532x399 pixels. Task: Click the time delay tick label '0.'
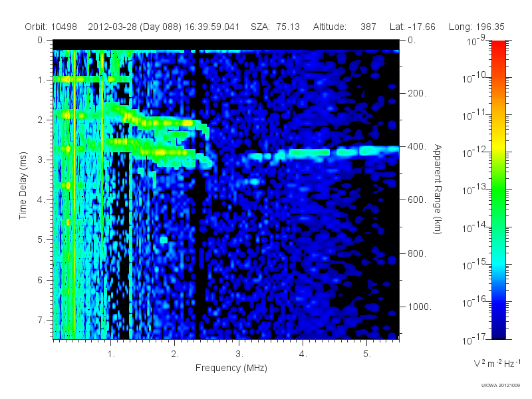pos(41,41)
